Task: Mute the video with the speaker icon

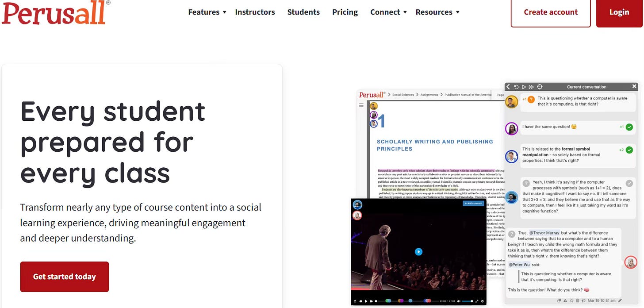Action: tap(459, 301)
